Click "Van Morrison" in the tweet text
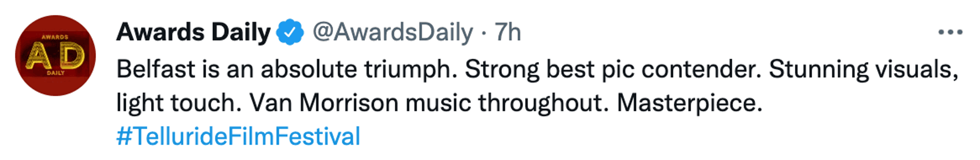 click(324, 103)
